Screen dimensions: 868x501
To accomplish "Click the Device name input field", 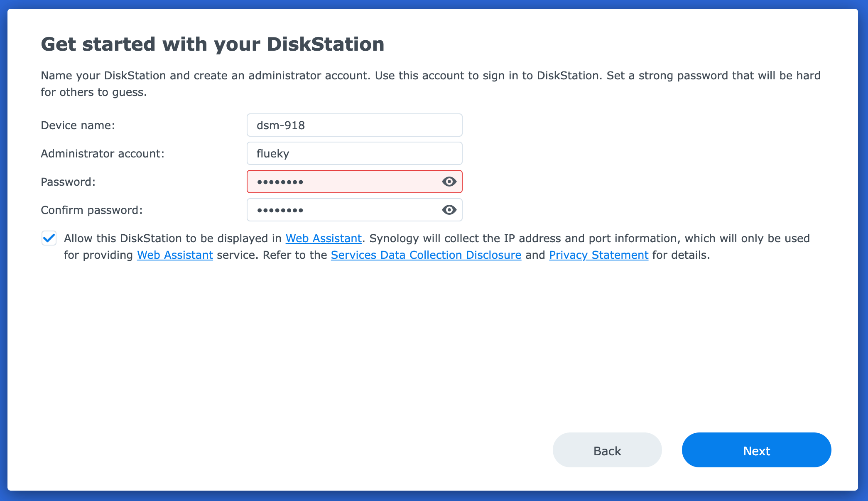I will point(354,125).
